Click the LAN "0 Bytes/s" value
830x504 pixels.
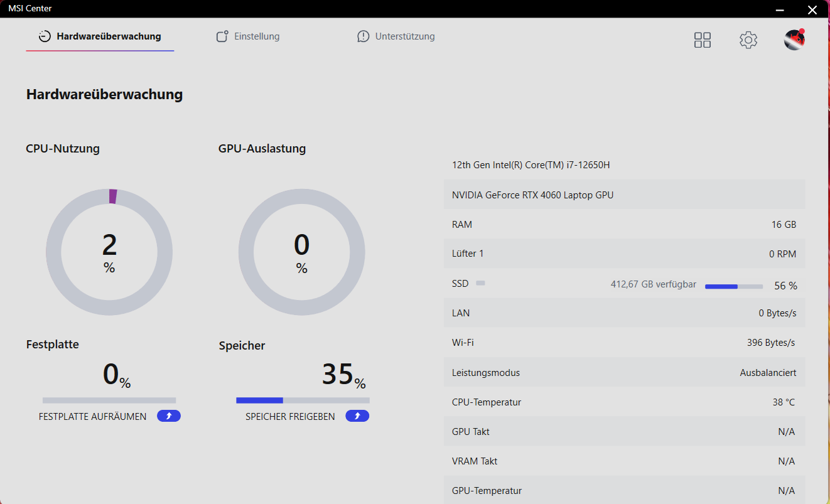pyautogui.click(x=777, y=313)
